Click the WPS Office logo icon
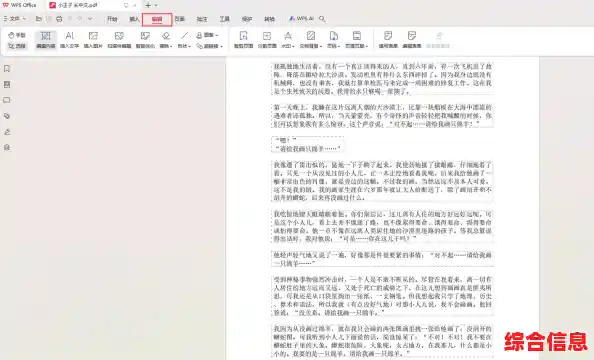This screenshot has height=360, width=594. 5,5
